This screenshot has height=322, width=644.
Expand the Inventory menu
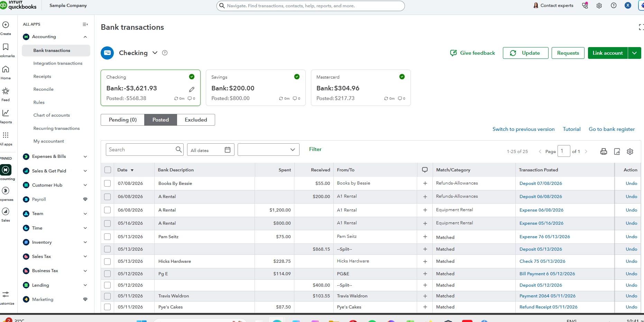[x=85, y=242]
